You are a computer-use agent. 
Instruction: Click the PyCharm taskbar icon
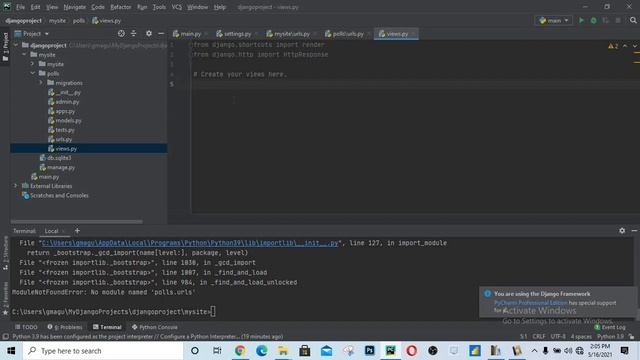tap(391, 351)
